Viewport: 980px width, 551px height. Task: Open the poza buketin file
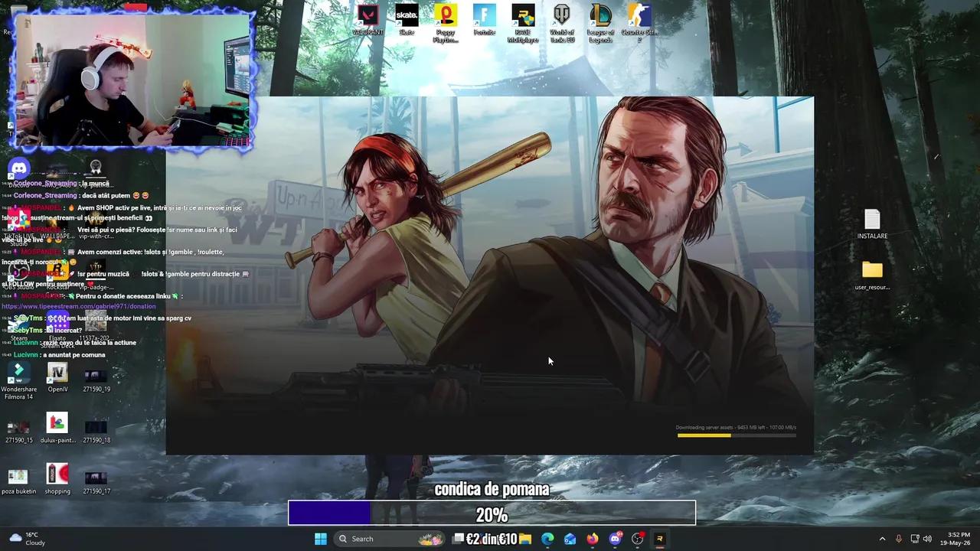(x=18, y=481)
